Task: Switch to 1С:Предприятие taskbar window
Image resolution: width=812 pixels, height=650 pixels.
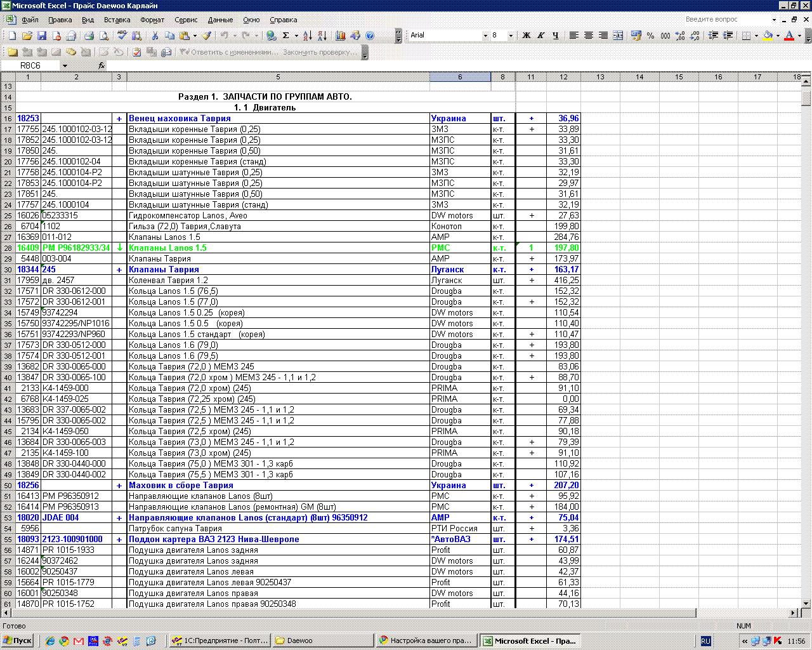Action: pos(219,640)
